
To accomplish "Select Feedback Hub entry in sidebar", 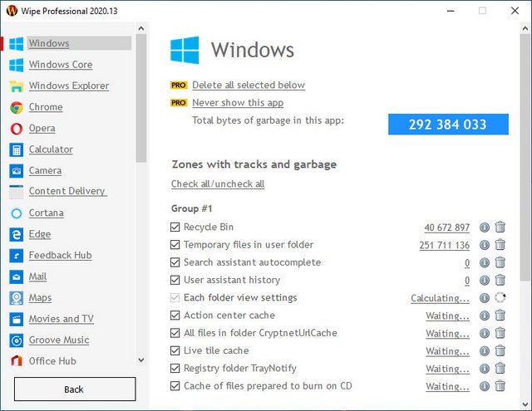I will [61, 256].
